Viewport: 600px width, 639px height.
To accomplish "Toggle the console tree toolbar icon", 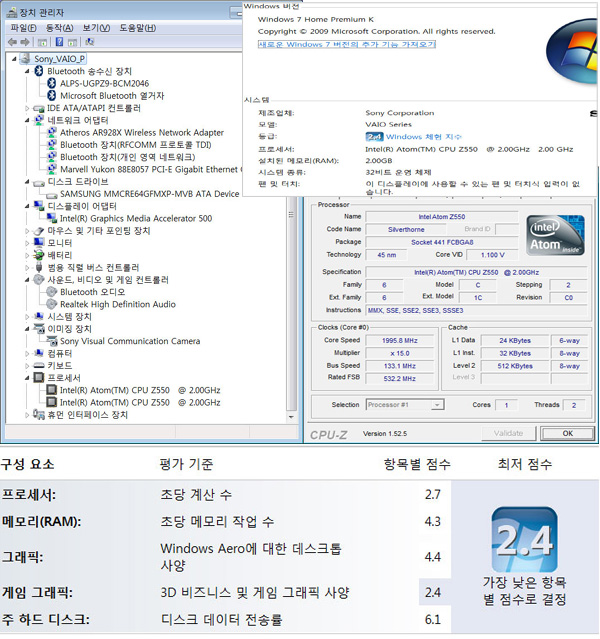I will [x=42, y=42].
